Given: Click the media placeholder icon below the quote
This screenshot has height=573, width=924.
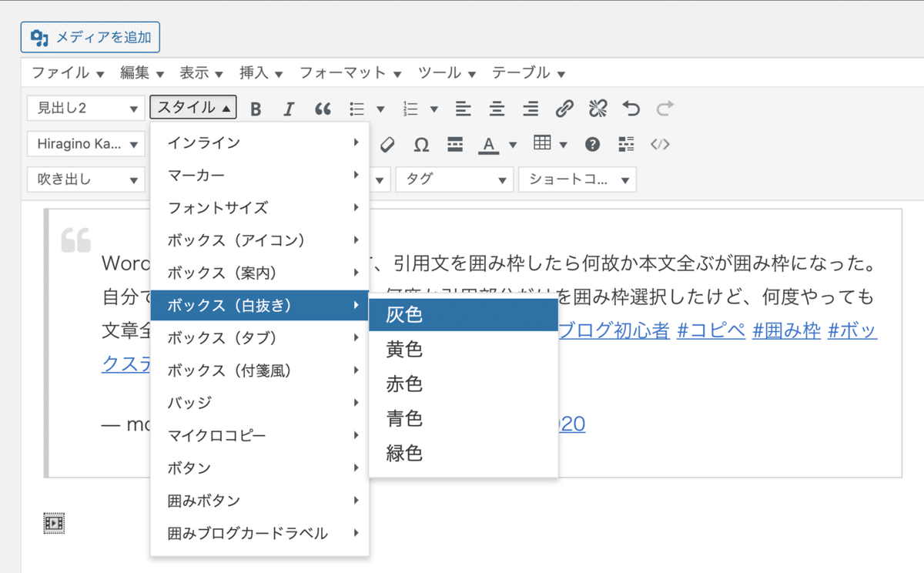Looking at the screenshot, I should (52, 523).
